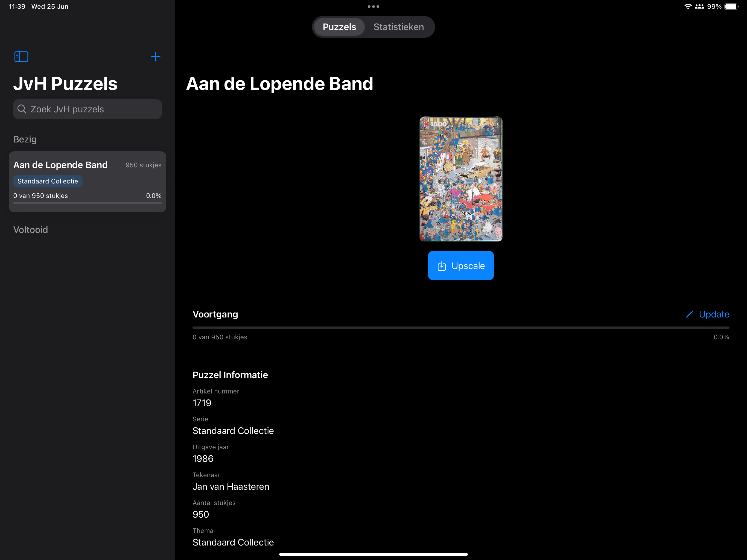Click the Standaard Collectie tag
747x560 pixels.
click(x=48, y=181)
